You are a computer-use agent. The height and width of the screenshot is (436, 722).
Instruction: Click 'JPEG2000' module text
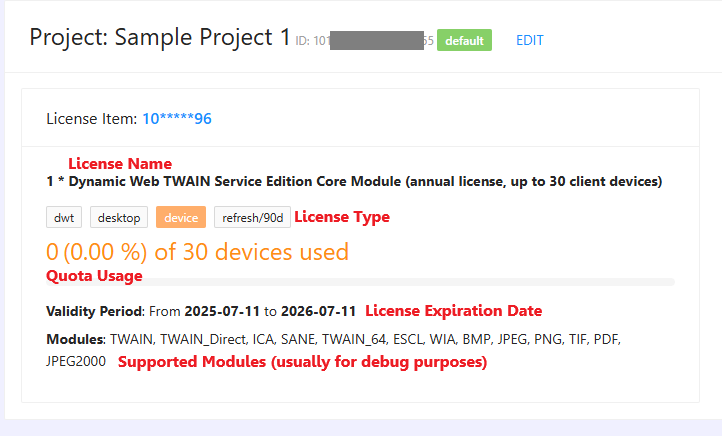click(76, 361)
